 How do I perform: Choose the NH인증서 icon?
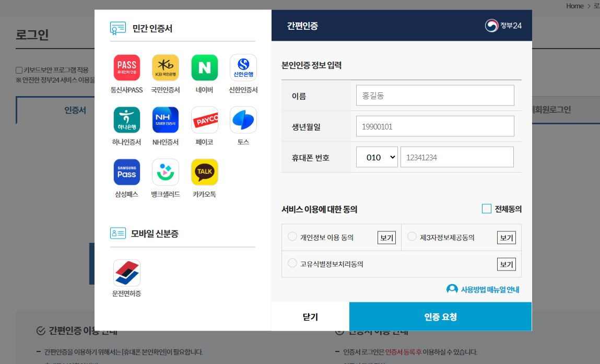(x=166, y=120)
